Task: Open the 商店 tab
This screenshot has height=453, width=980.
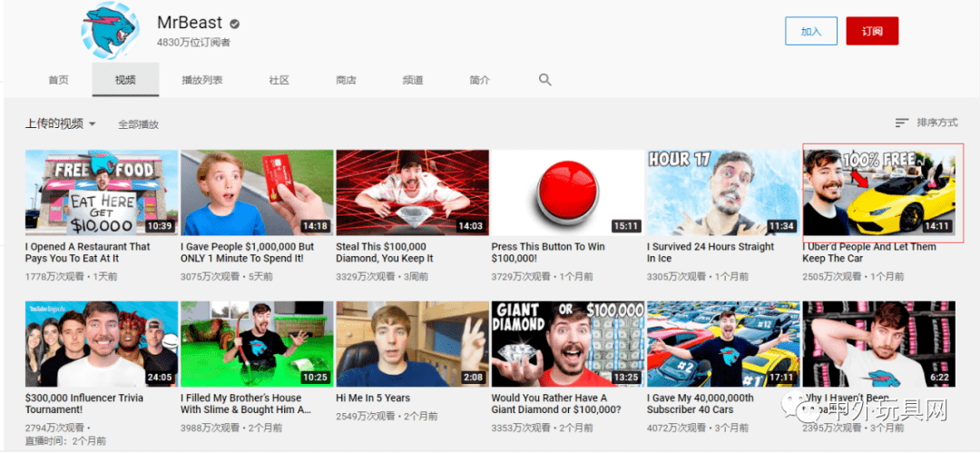Action: click(346, 80)
